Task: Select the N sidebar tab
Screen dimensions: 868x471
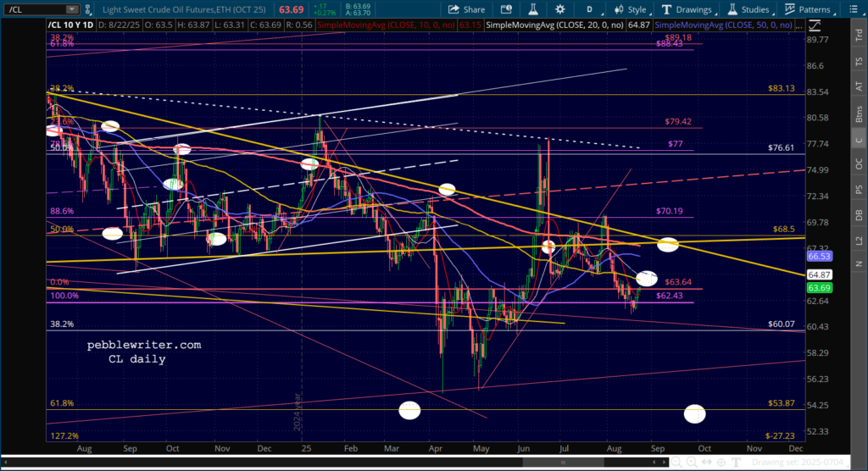Action: click(x=859, y=264)
